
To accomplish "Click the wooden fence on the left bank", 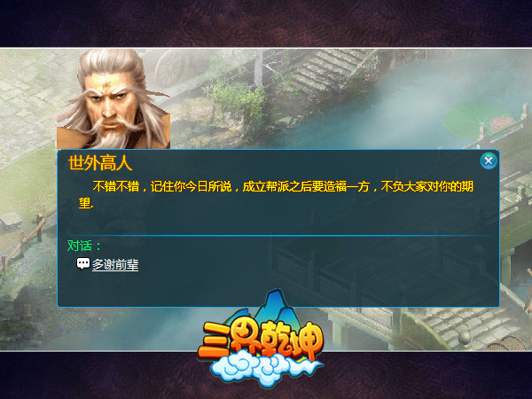I will tap(26, 239).
